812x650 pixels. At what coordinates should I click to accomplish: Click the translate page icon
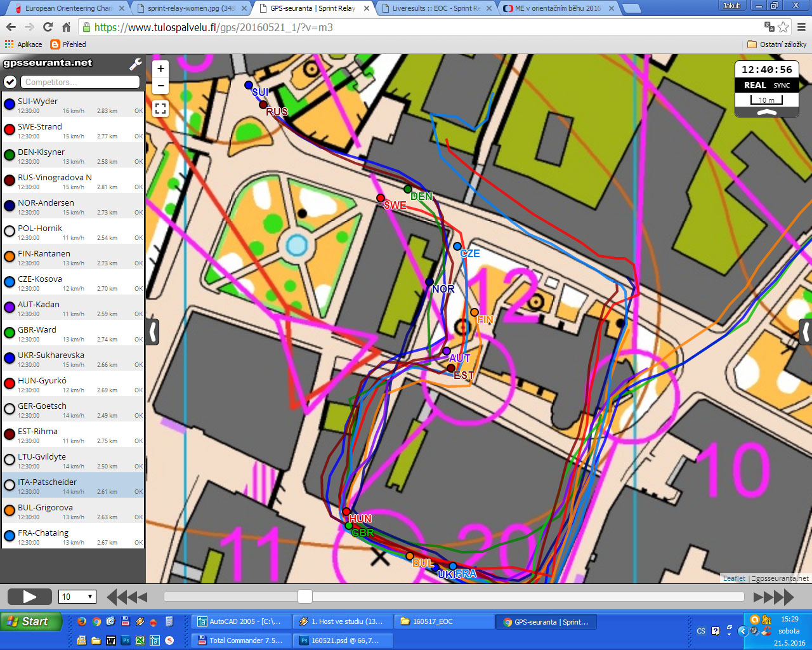[x=769, y=27]
